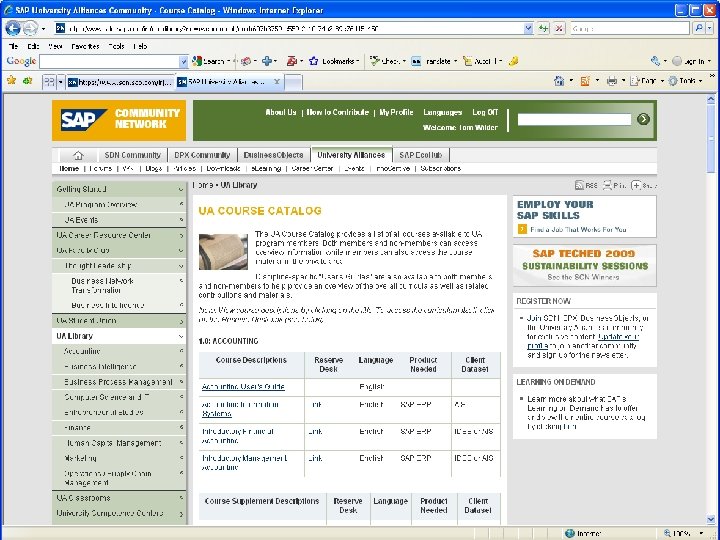Click in the browser address bar

point(289,28)
